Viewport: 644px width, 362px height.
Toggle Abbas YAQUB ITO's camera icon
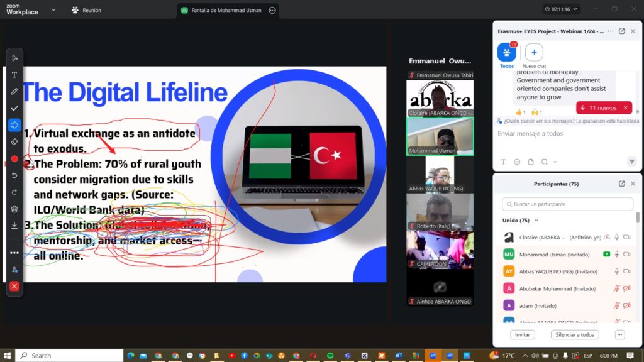pyautogui.click(x=626, y=271)
